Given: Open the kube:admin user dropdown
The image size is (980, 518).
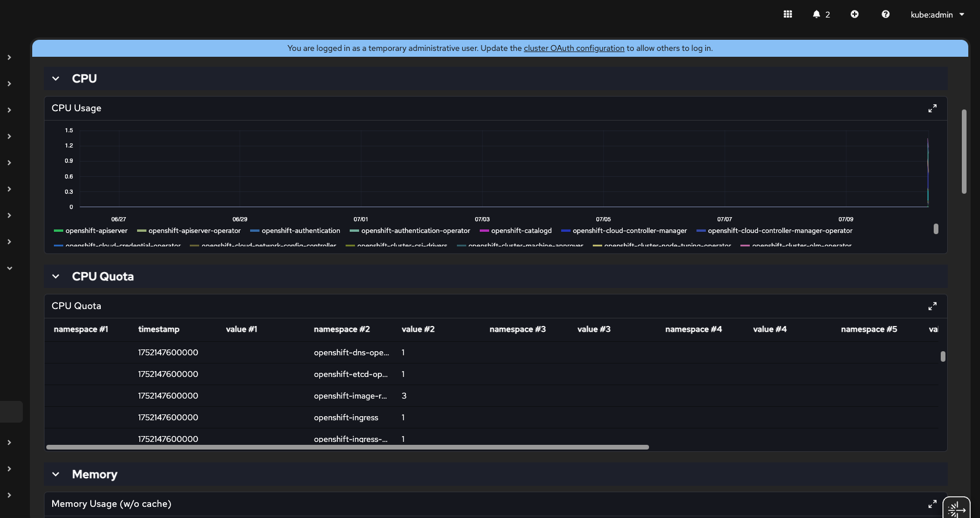Looking at the screenshot, I should [x=937, y=15].
